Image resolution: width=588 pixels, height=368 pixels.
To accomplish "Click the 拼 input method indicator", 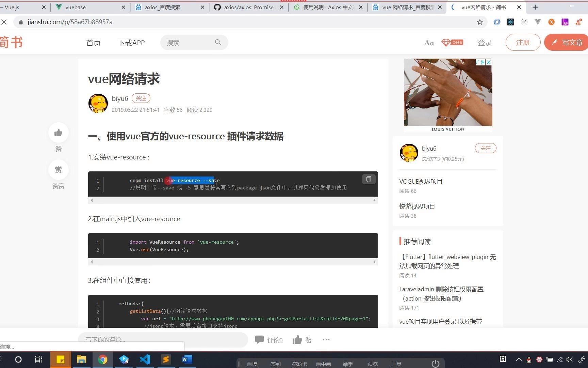I will click(x=503, y=359).
